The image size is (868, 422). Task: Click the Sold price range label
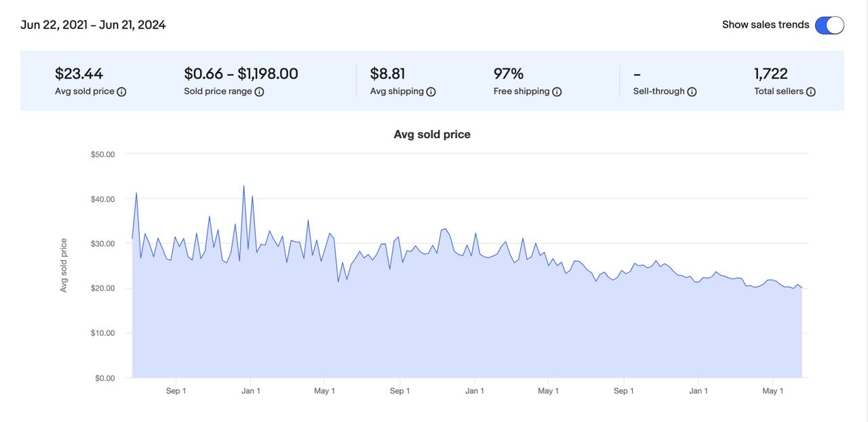pyautogui.click(x=218, y=91)
